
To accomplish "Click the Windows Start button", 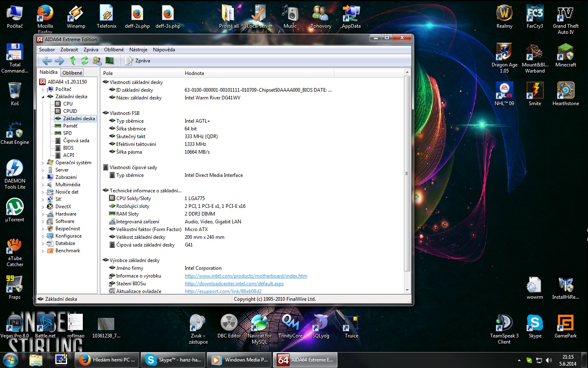I will 11,360.
